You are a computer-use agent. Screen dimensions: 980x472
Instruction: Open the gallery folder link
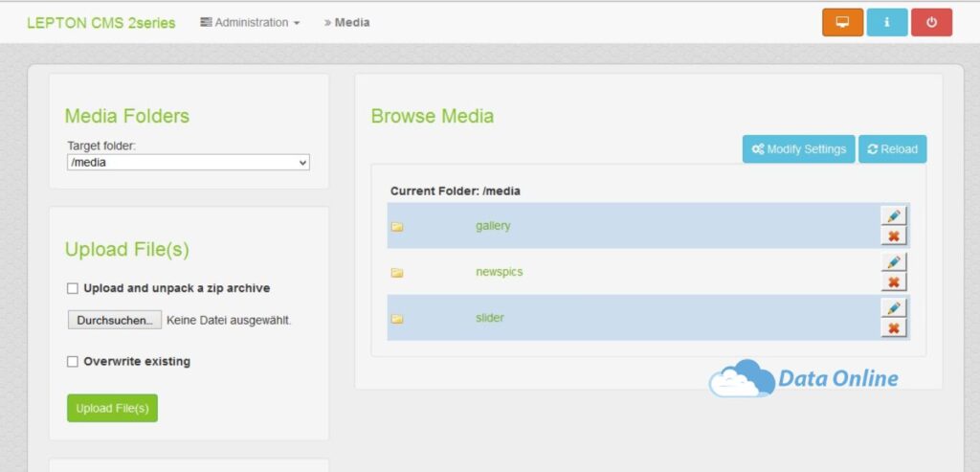(x=493, y=226)
